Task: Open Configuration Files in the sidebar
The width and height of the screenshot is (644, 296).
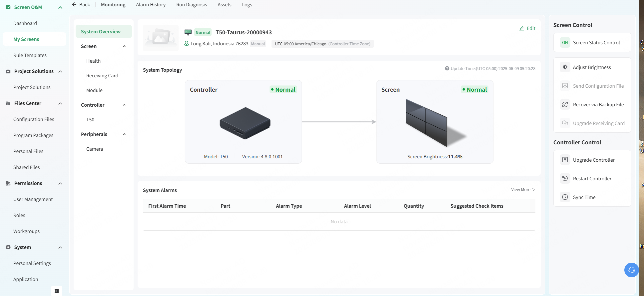Action: [34, 119]
